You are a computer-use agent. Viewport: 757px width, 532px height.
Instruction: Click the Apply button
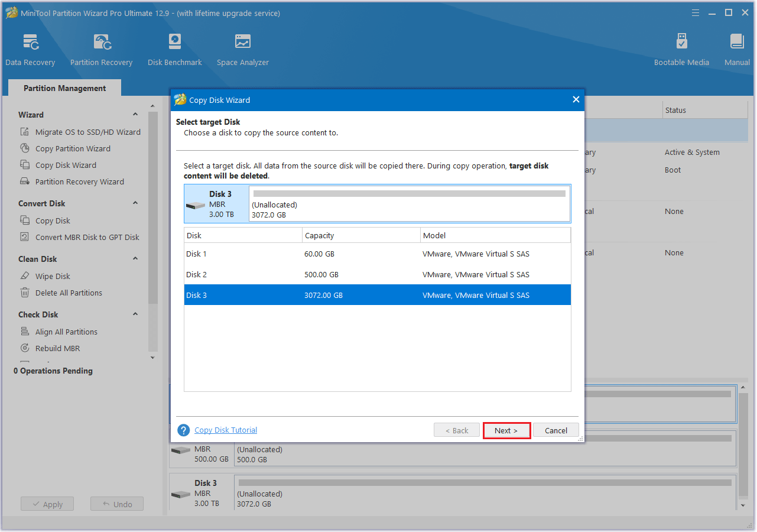click(47, 504)
